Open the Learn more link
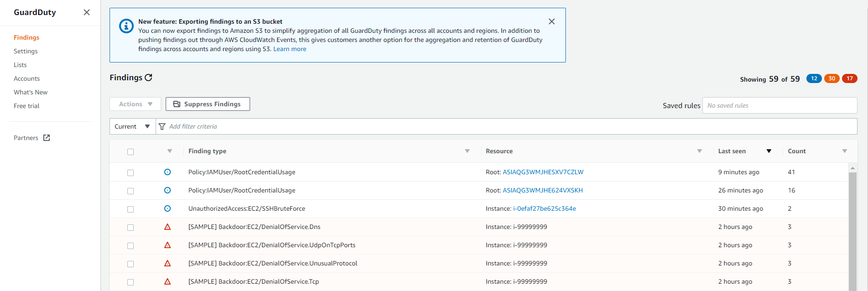868x291 pixels. [x=289, y=49]
